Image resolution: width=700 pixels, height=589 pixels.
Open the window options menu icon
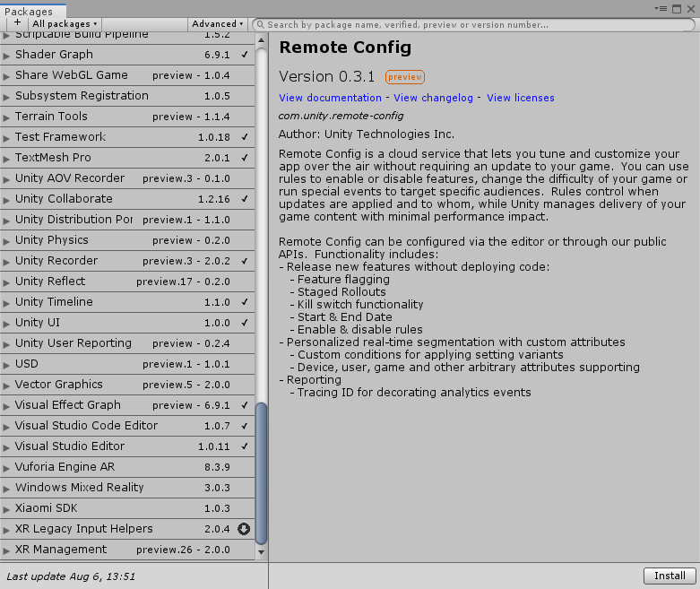pyautogui.click(x=661, y=8)
